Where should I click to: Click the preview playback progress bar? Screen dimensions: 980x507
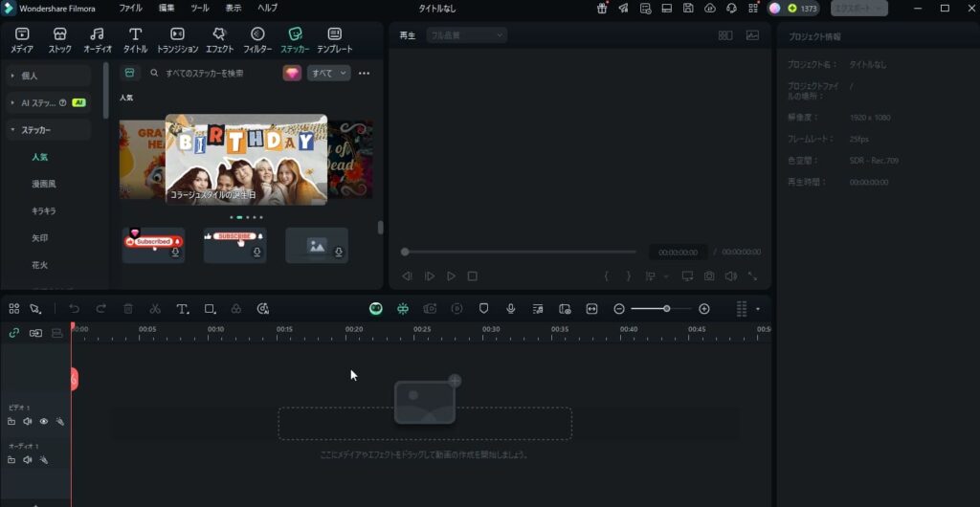(x=519, y=252)
